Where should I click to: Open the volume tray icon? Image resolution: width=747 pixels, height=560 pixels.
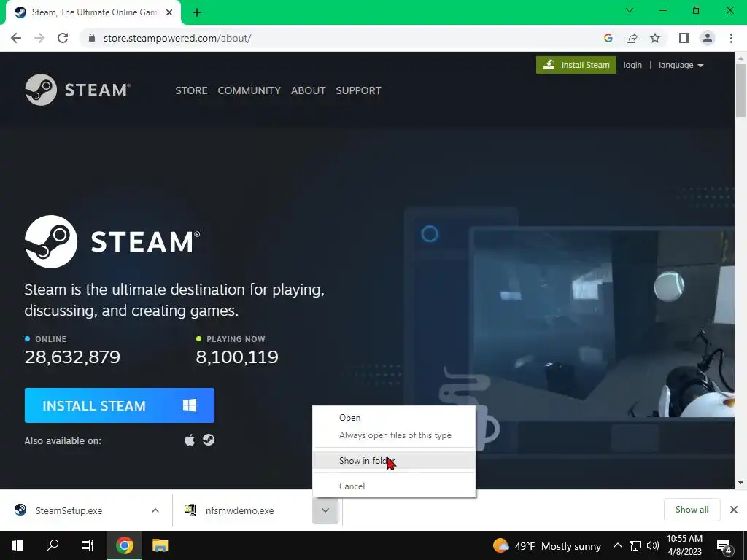653,545
